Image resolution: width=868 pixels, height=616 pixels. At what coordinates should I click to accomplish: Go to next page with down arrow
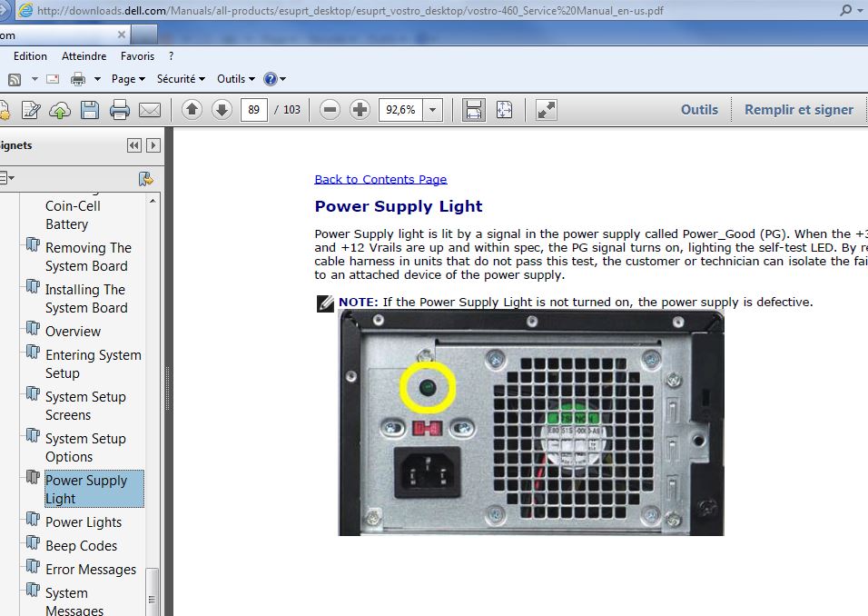[222, 110]
